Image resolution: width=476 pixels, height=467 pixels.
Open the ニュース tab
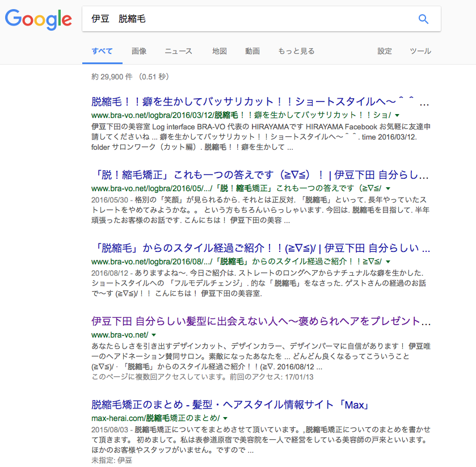[x=178, y=51]
